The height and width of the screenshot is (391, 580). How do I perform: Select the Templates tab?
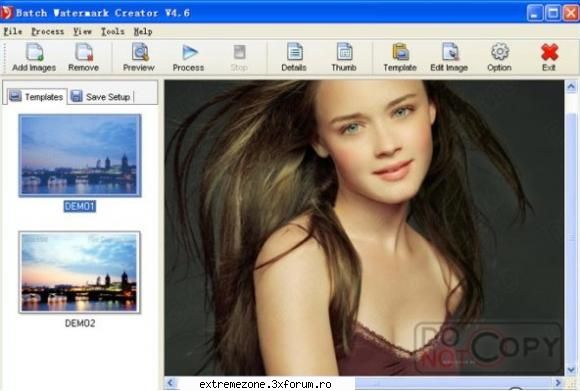tap(36, 97)
